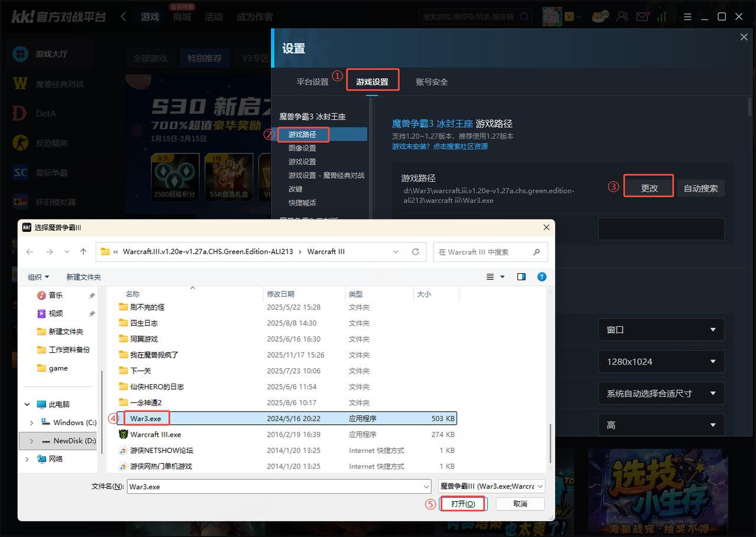The image size is (756, 537).
Task: Open DotA from the left sidebar
Action: click(x=50, y=113)
